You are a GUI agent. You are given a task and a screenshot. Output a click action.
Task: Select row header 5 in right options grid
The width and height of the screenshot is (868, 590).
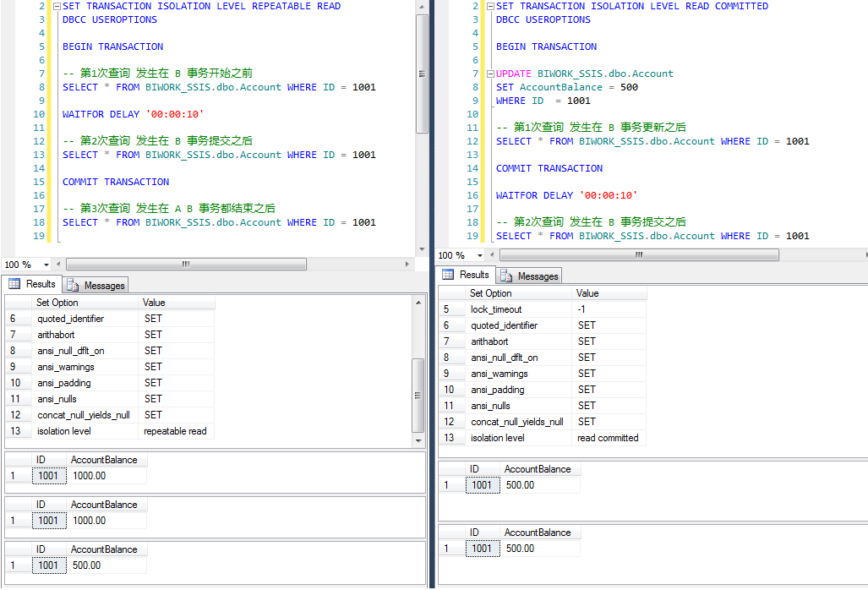tap(451, 309)
